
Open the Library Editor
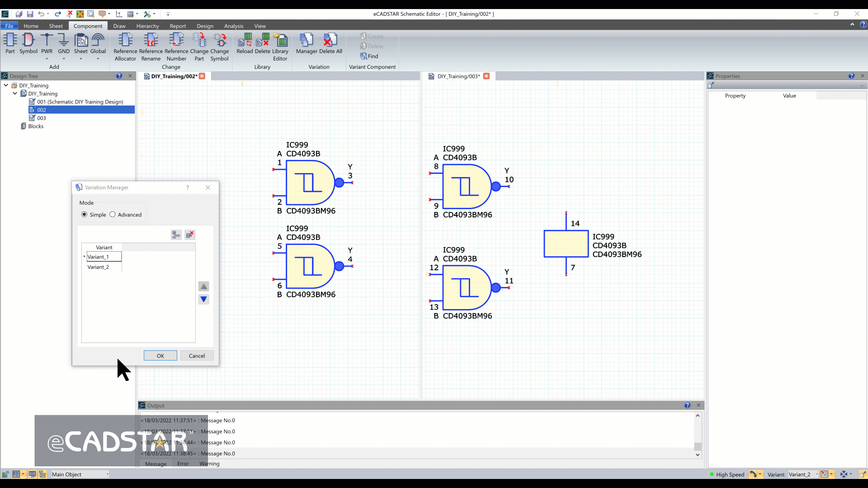pos(280,47)
